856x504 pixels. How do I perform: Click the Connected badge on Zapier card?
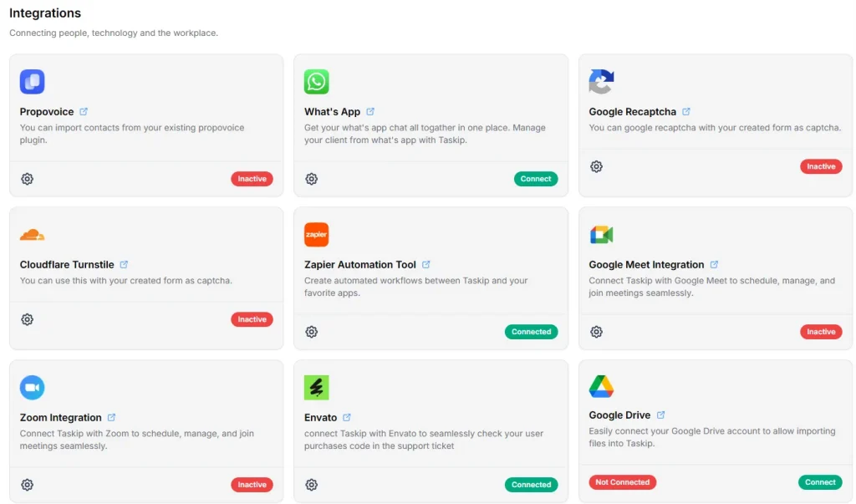[x=531, y=332]
